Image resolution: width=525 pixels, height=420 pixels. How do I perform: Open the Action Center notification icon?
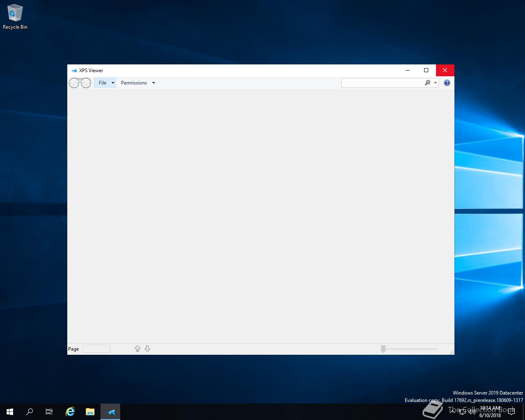[x=511, y=412]
